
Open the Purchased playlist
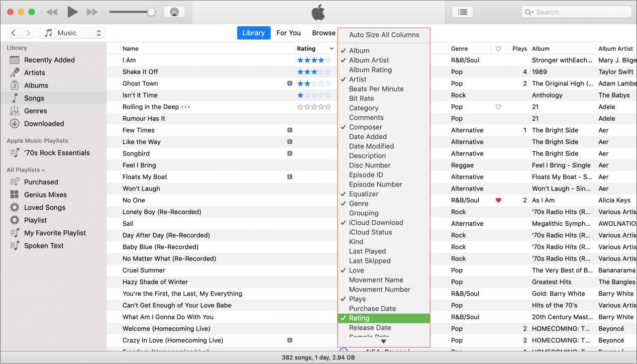[x=41, y=182]
